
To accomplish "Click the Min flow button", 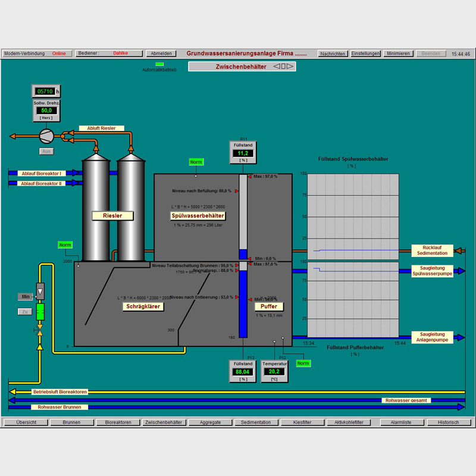I will click(26, 296).
